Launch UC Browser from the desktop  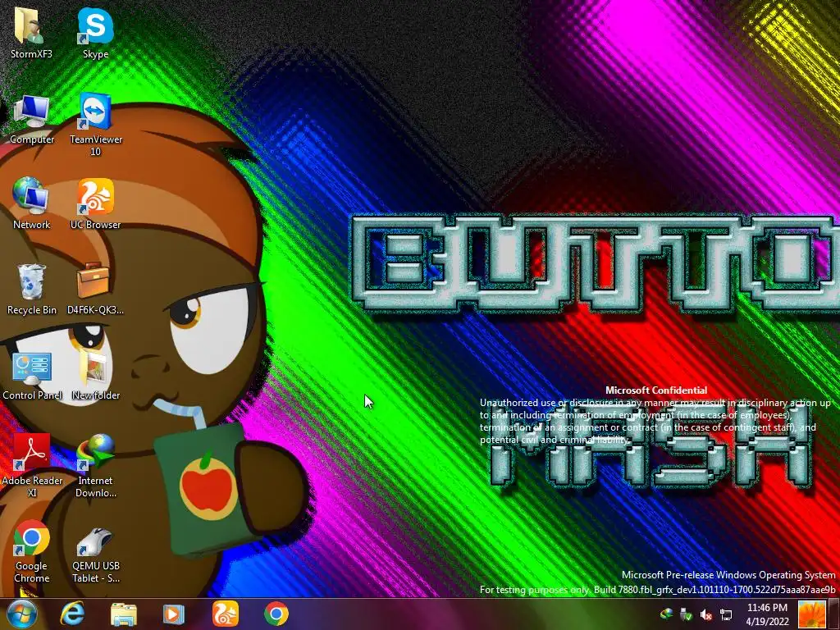click(95, 203)
